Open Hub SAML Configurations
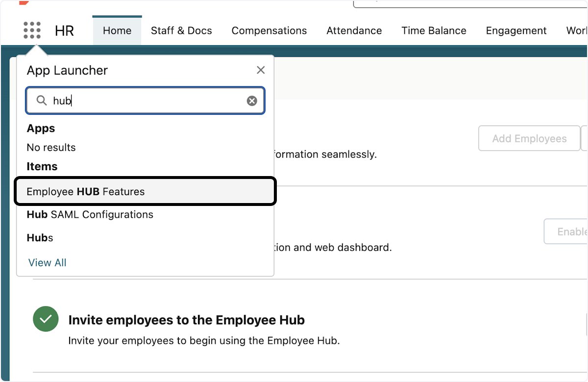 90,214
